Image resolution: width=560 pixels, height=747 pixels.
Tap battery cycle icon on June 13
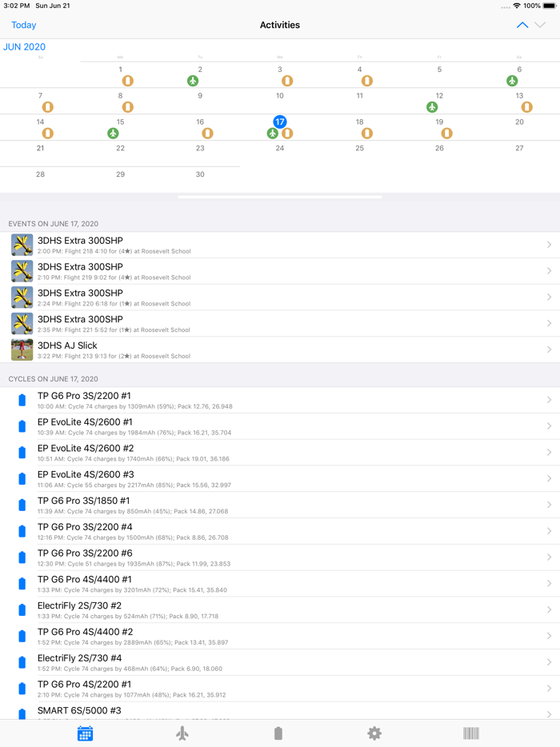tap(526, 107)
